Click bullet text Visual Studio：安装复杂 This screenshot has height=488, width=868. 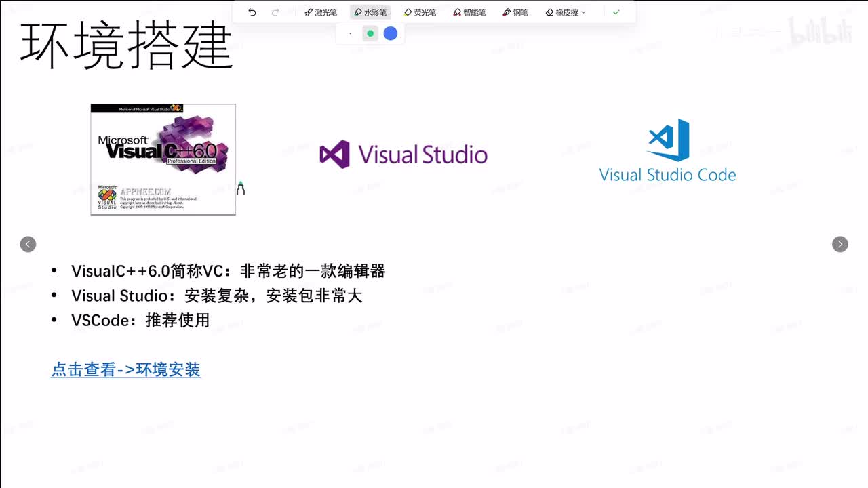pos(162,296)
